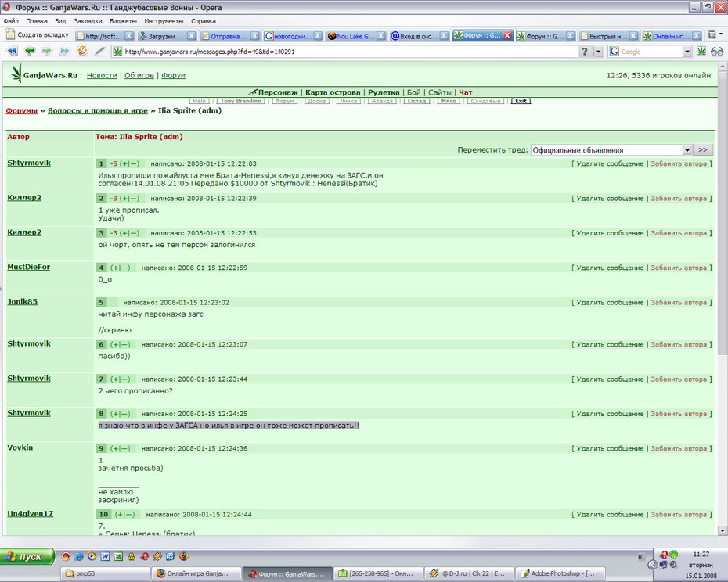Close the Загрузки tab
This screenshot has height=582, width=728.
(192, 36)
